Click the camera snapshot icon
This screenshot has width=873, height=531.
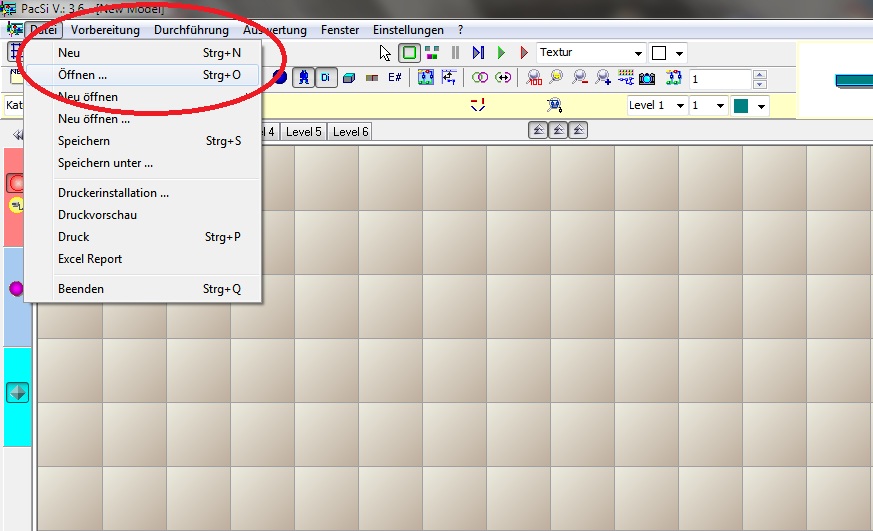tap(647, 78)
